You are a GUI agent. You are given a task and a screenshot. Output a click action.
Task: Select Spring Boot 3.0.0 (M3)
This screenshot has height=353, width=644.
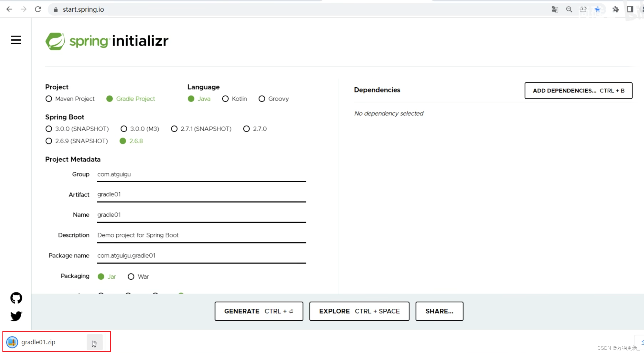(x=140, y=129)
